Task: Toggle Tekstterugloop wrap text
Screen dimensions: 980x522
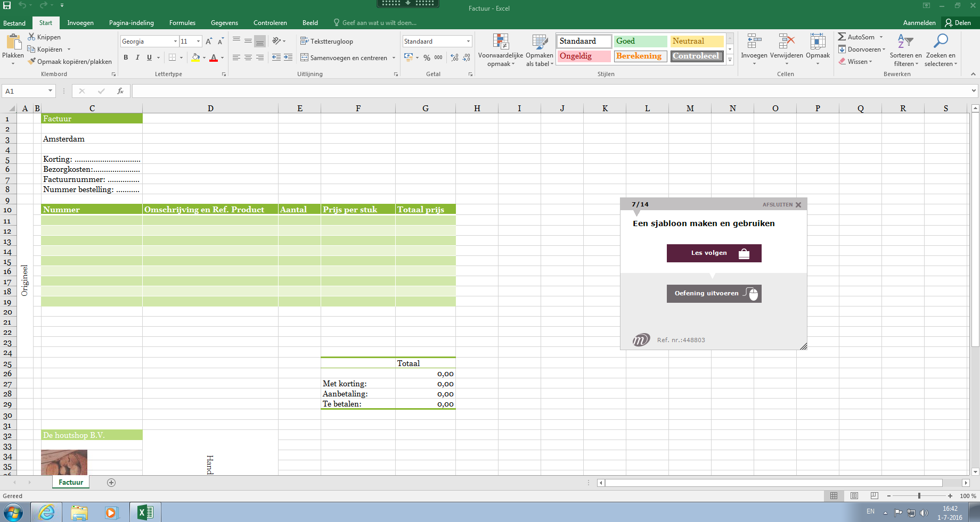Action: click(x=326, y=41)
